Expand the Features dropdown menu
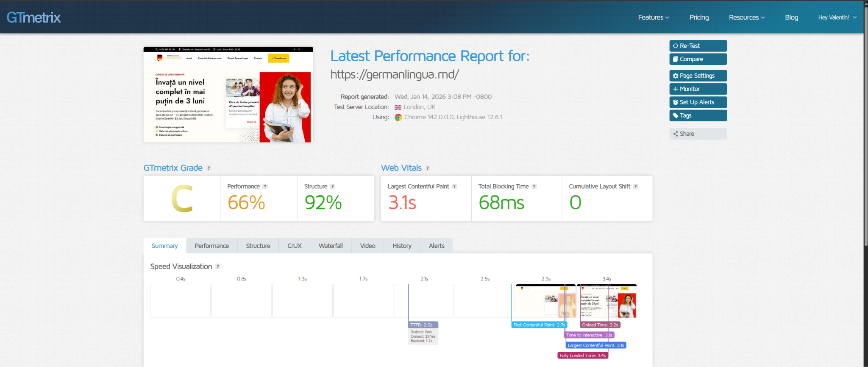 coord(653,17)
